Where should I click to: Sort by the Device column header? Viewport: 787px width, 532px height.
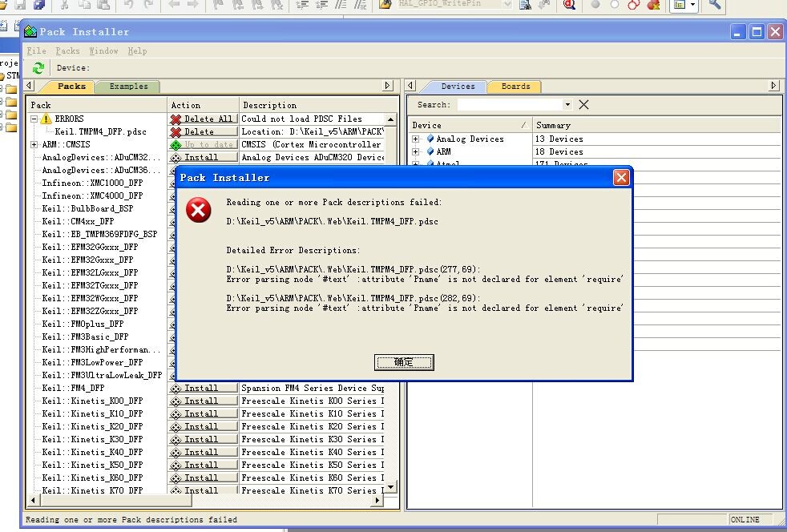point(470,125)
